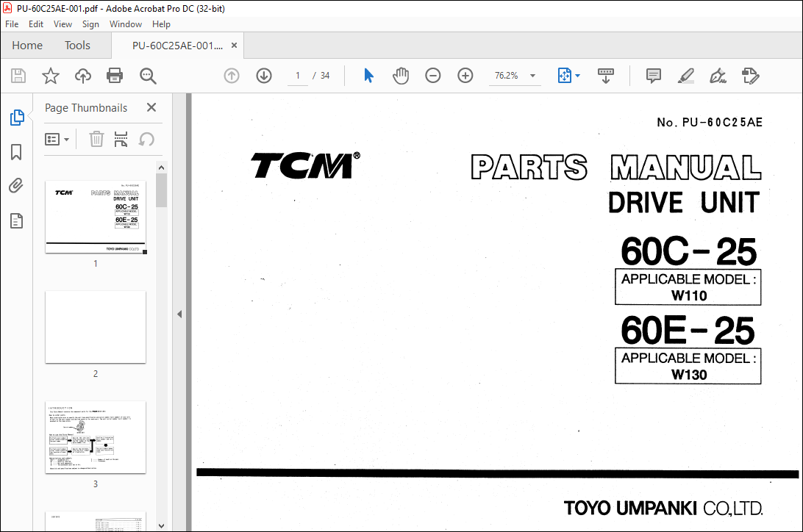The image size is (803, 532).
Task: Click the print pages thumbnail icon
Action: [121, 139]
